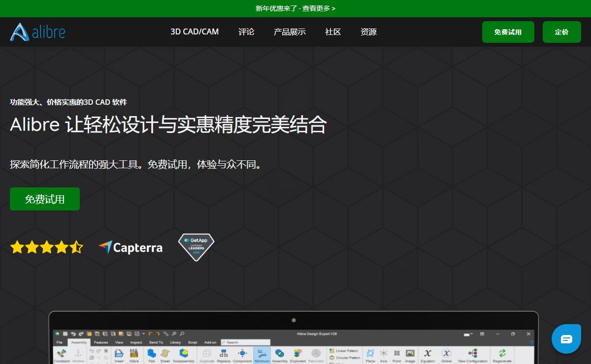Click the Save icon in quick toolbar

click(x=65, y=334)
